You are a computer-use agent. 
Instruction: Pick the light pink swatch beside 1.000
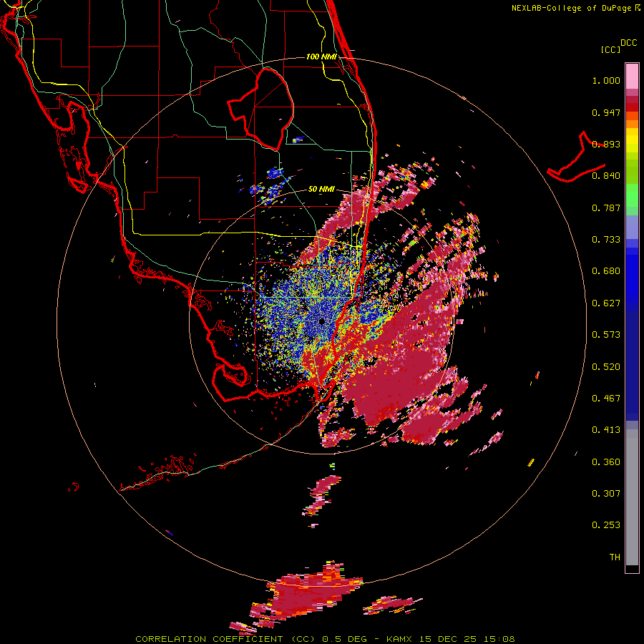(x=632, y=77)
